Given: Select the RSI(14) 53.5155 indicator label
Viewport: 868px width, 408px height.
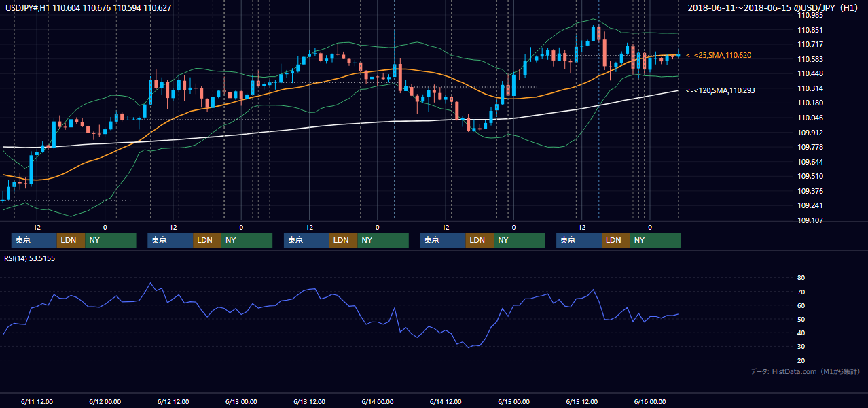Looking at the screenshot, I should pyautogui.click(x=29, y=258).
